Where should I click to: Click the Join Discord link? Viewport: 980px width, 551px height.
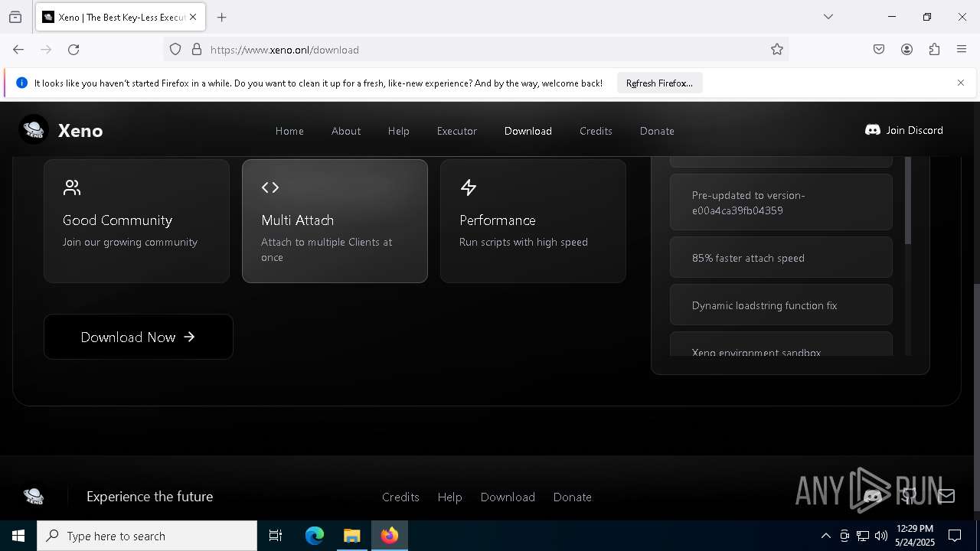pos(904,130)
